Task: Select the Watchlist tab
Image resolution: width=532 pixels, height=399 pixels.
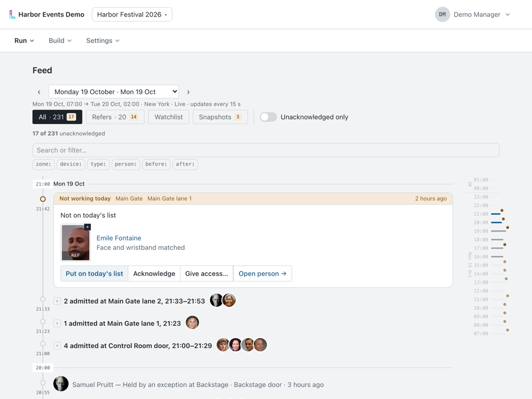Action: (x=168, y=117)
